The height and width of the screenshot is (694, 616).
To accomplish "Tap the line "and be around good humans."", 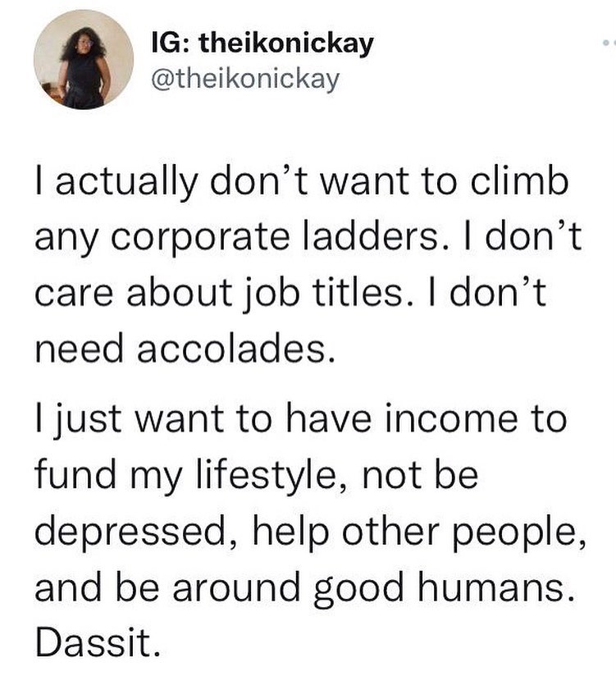I will tap(301, 587).
